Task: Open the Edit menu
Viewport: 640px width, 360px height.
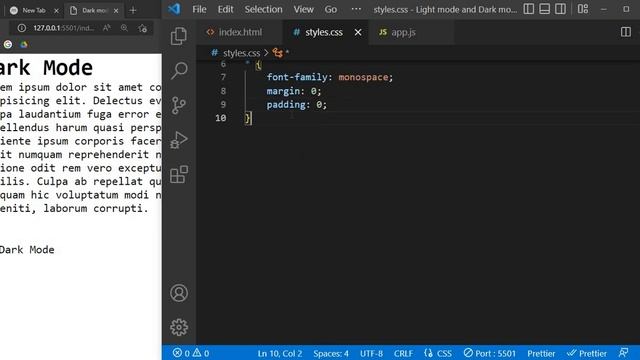Action: point(225,9)
